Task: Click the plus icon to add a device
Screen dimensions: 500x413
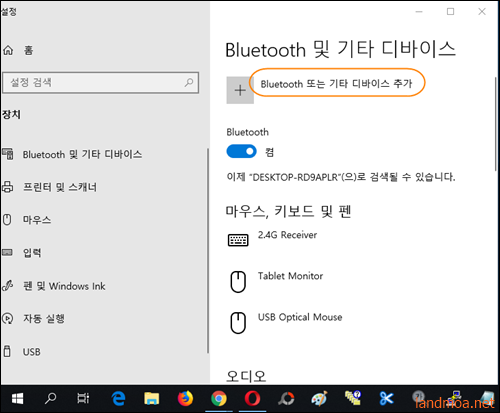Action: (240, 90)
